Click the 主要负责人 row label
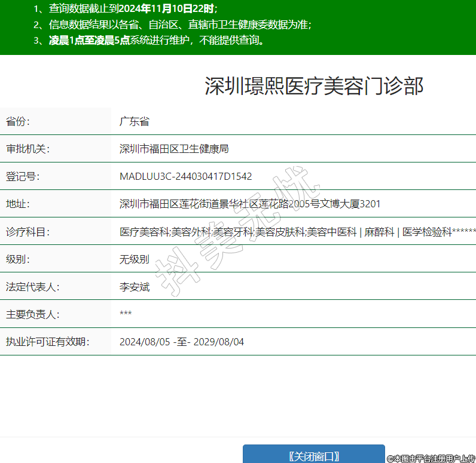Viewport: 476px width, 463px height. 32,314
